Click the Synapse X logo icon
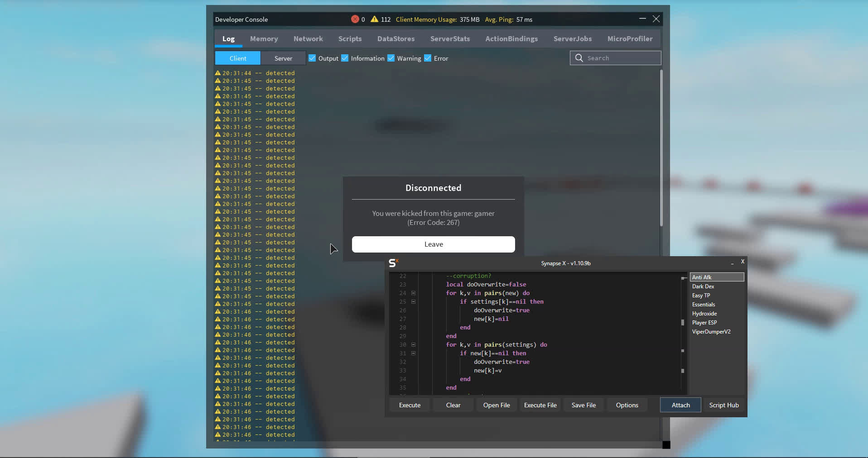 point(393,263)
